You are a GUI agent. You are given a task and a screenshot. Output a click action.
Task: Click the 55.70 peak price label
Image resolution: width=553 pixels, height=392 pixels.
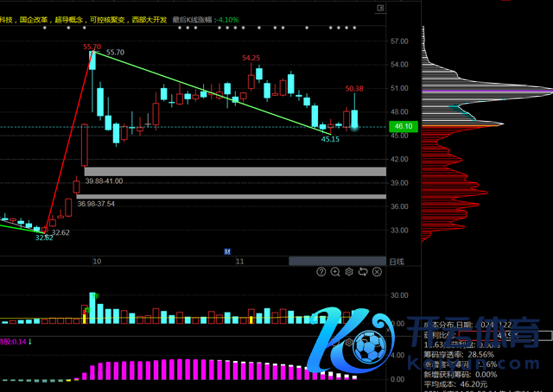pyautogui.click(x=92, y=44)
